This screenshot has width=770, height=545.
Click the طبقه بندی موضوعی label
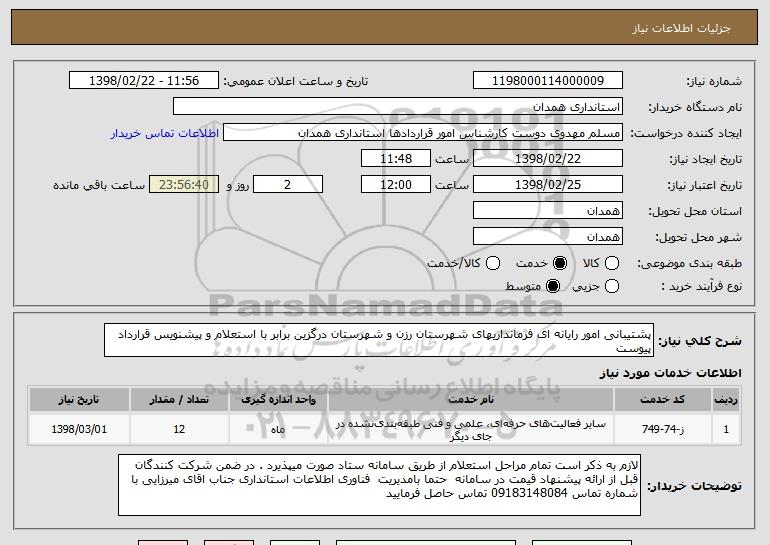click(689, 264)
